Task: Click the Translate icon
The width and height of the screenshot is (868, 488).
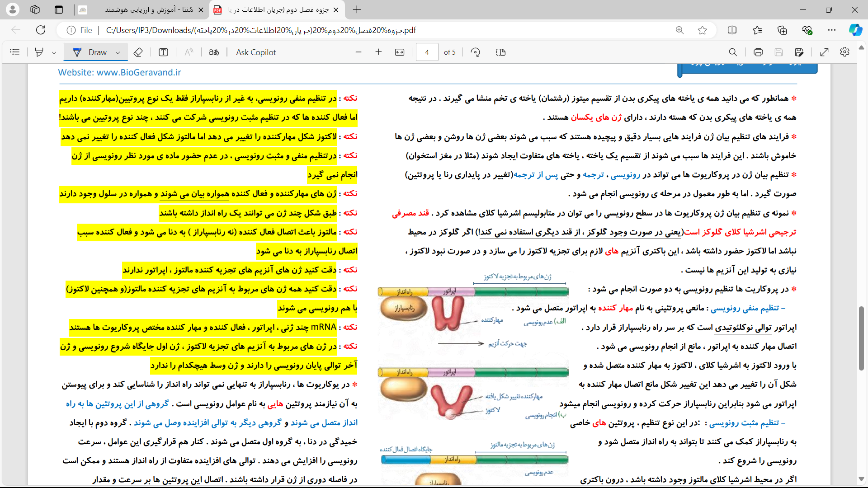Action: 214,52
